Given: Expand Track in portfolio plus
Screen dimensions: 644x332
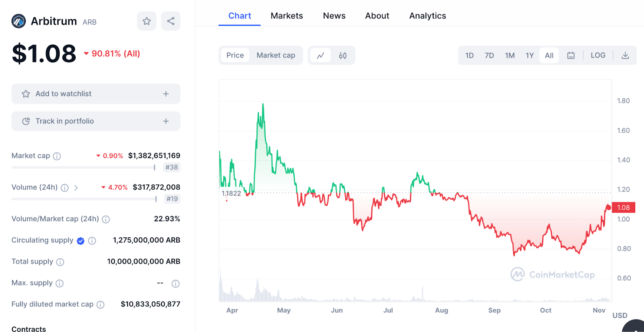Looking at the screenshot, I should point(166,121).
